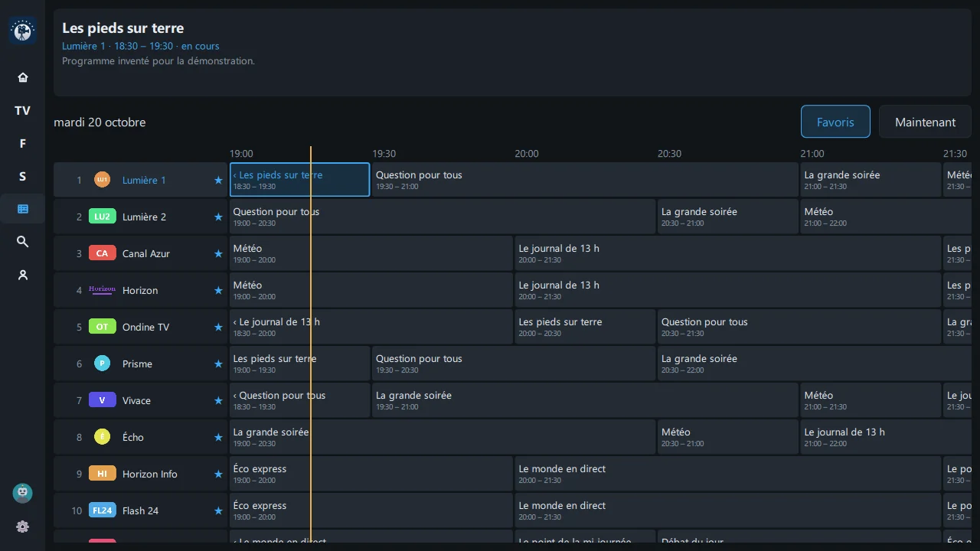The height and width of the screenshot is (551, 980).
Task: Select the green LU2 channel logo
Action: tap(102, 217)
